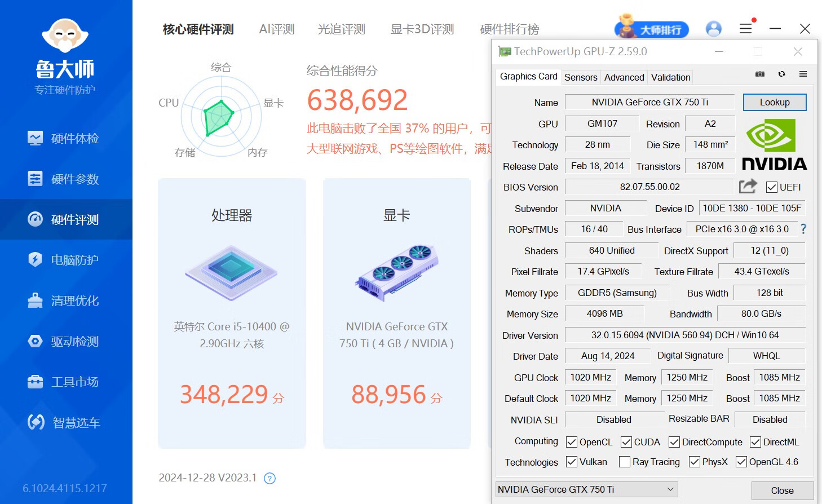The height and width of the screenshot is (504, 822).
Task: Click the Release Date value Feb 18, 2014
Action: (597, 166)
